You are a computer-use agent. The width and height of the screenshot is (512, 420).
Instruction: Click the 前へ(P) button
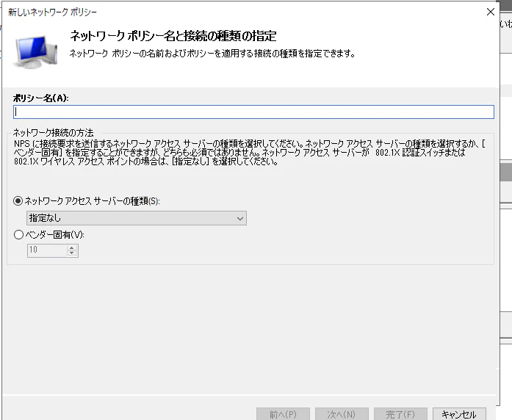click(x=283, y=414)
